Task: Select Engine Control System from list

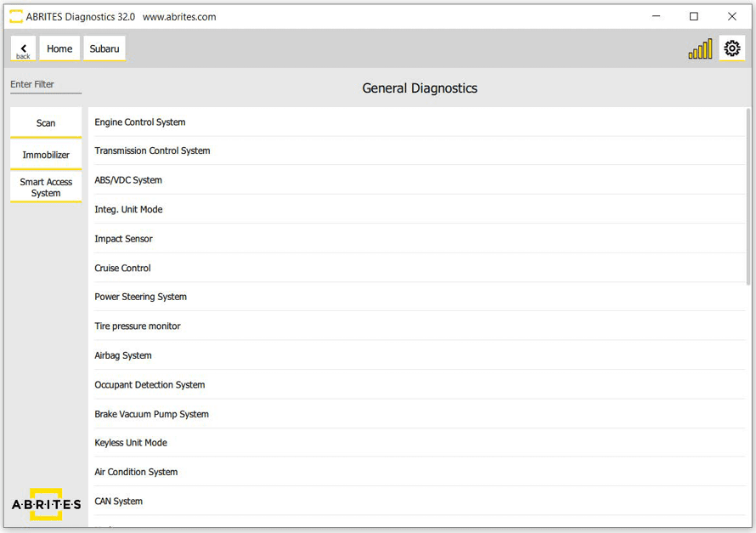Action: coord(140,122)
